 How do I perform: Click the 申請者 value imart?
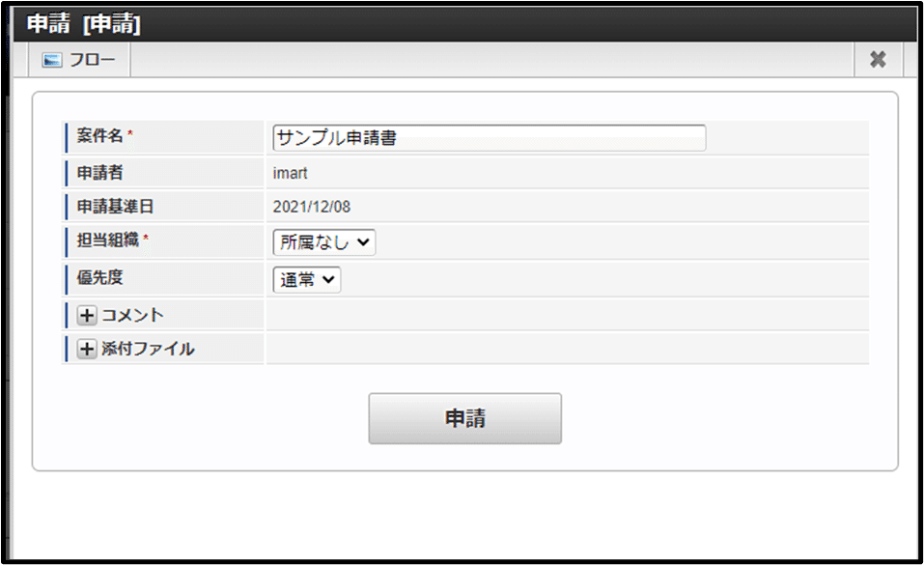click(x=291, y=173)
